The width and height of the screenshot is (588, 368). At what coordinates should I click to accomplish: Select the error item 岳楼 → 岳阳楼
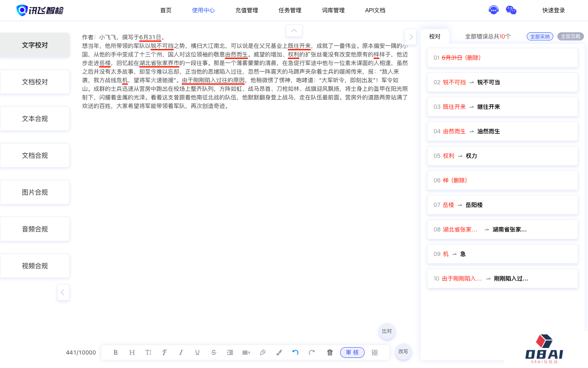502,205
